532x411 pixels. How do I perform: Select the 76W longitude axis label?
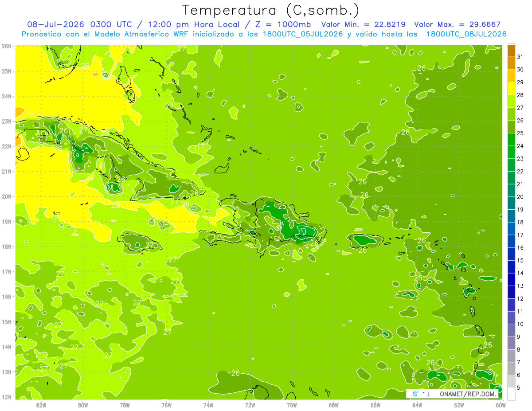(167, 405)
